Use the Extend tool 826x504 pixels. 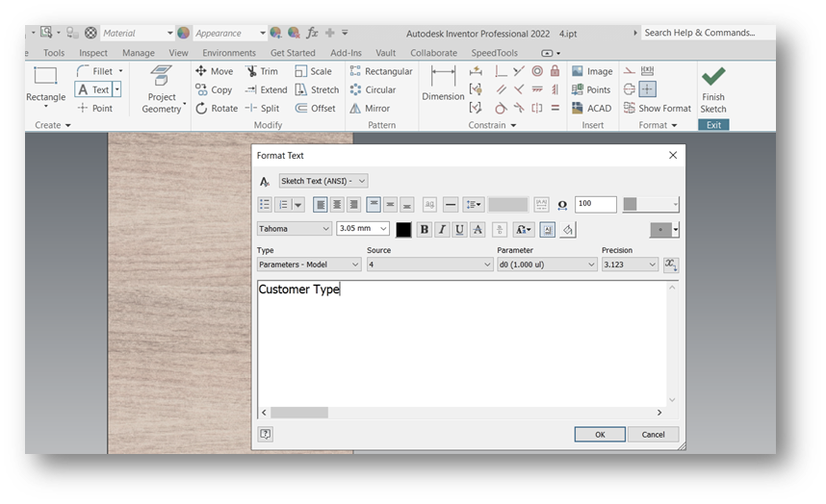point(266,89)
